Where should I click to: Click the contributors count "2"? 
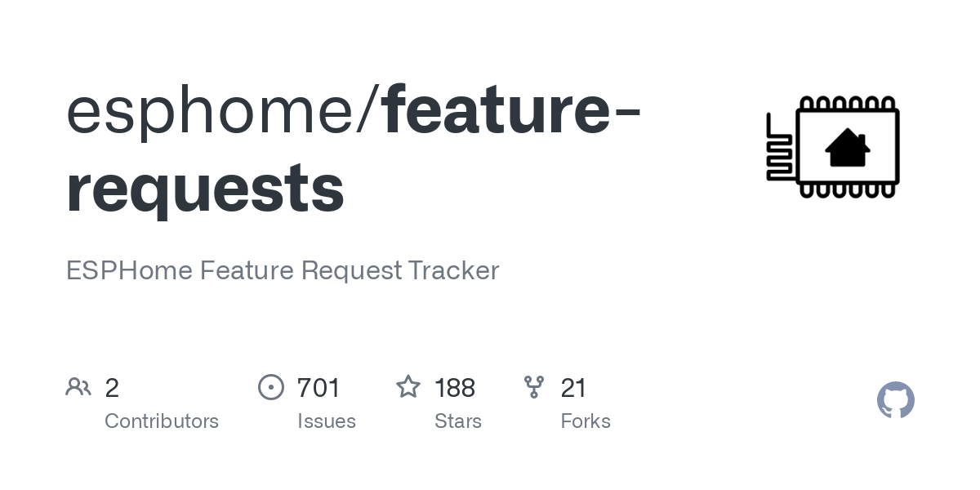click(x=112, y=387)
